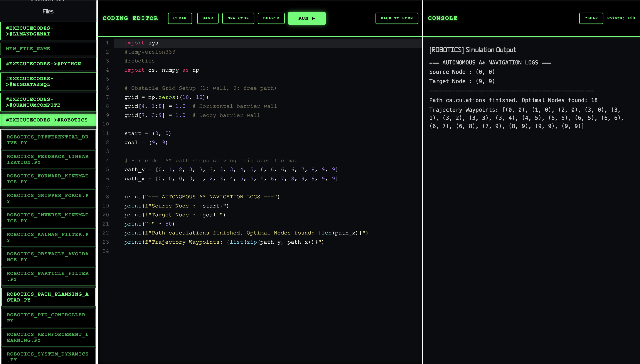The height and width of the screenshot is (364, 640).
Task: Click the DELETE button
Action: 271,18
